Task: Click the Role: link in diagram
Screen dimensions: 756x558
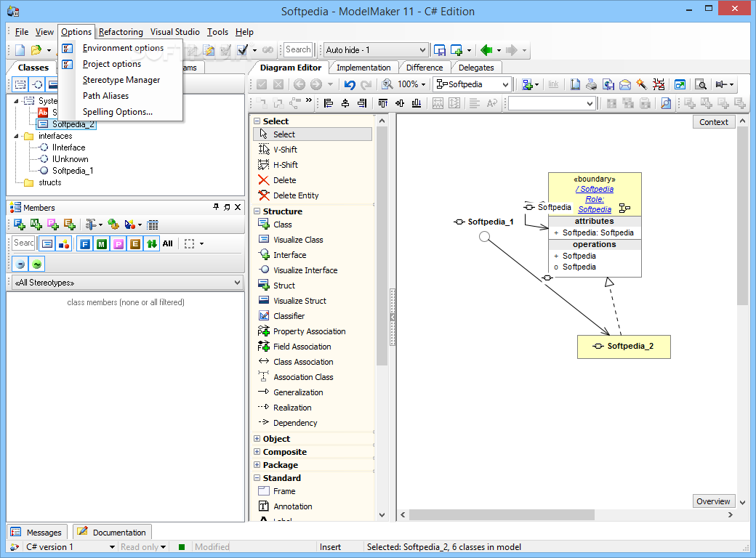Action: 595,200
